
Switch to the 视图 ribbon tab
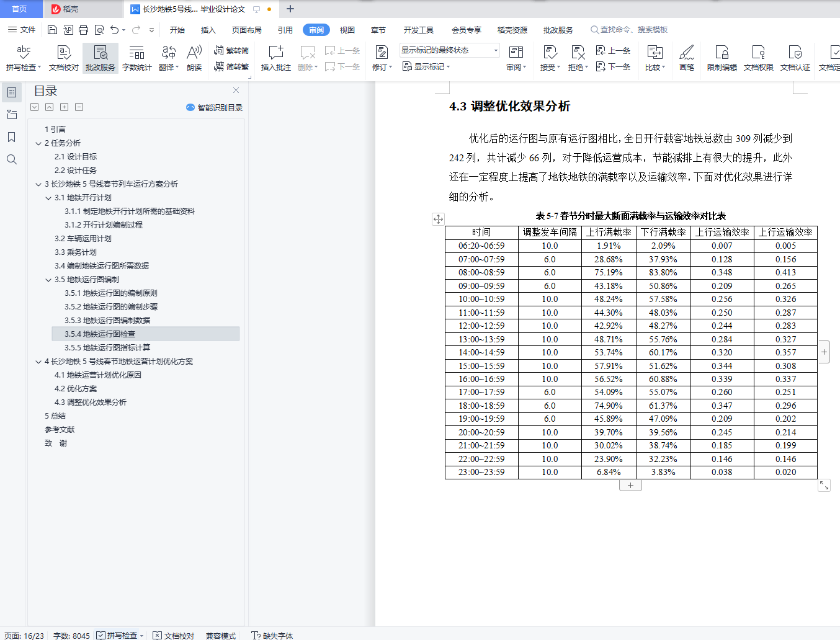[x=347, y=30]
